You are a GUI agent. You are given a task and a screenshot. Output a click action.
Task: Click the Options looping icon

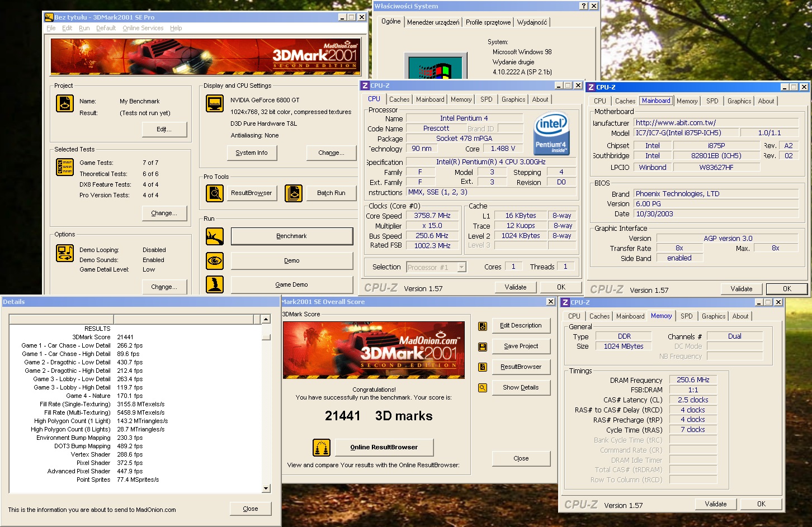[x=65, y=253]
